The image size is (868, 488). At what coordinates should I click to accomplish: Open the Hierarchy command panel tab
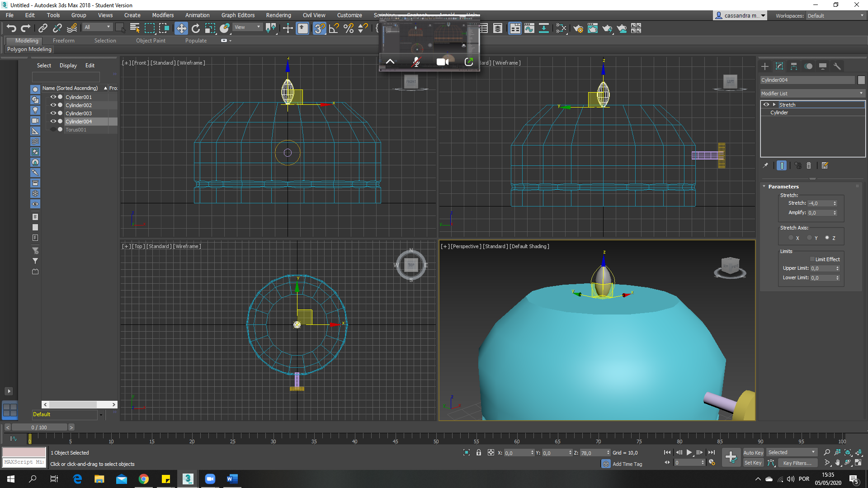pos(794,66)
